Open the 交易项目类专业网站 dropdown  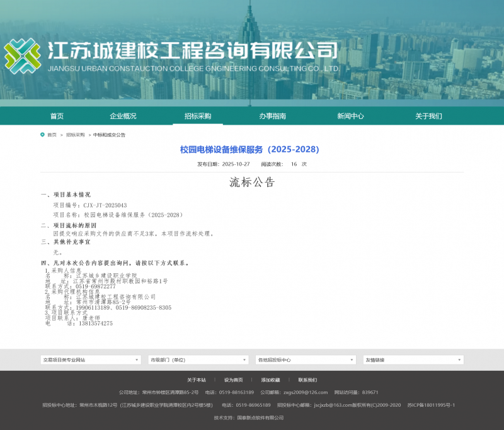(x=88, y=358)
